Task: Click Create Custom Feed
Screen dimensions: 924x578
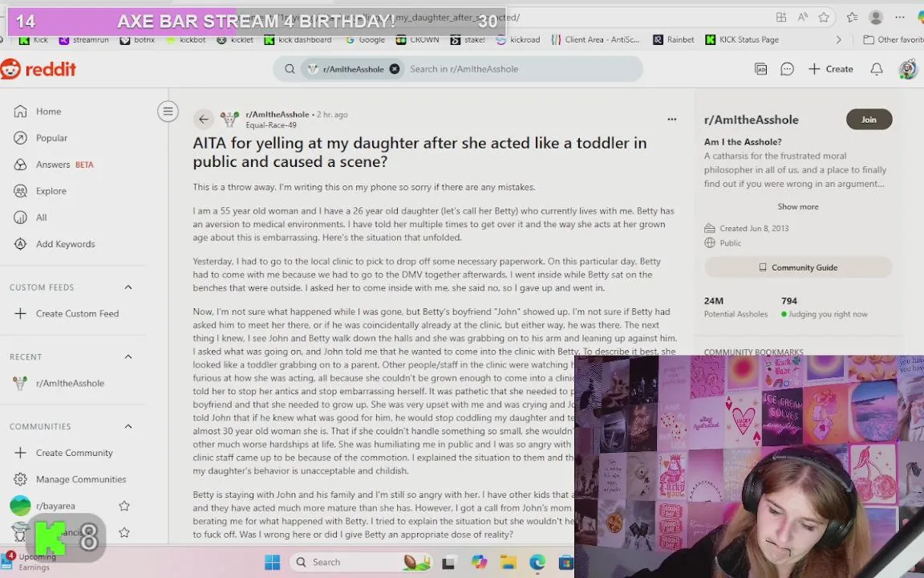Action: click(x=77, y=314)
